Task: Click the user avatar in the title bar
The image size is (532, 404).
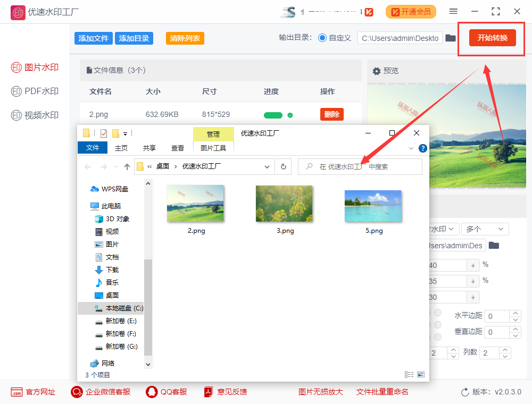Action: pos(288,12)
